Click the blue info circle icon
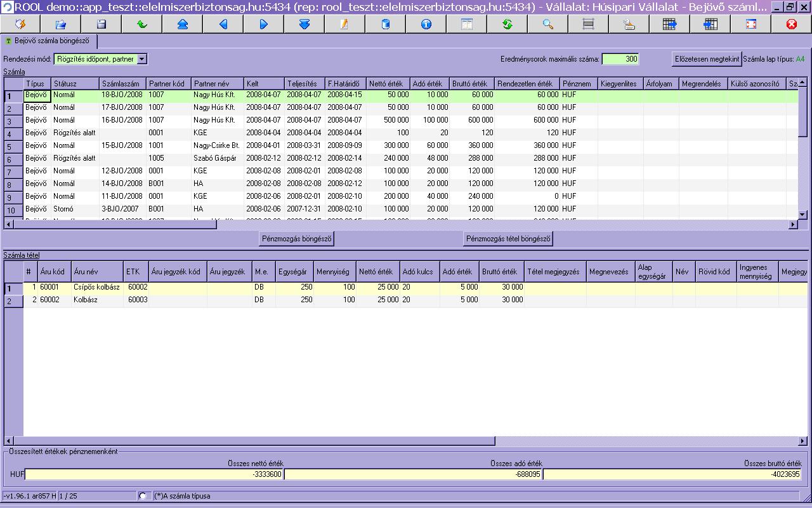The width and height of the screenshot is (812, 508). click(426, 24)
